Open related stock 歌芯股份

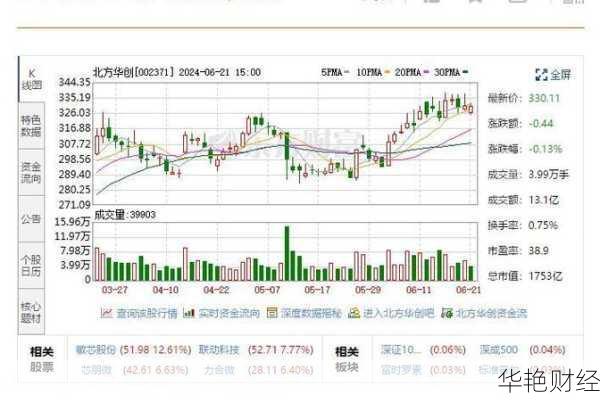coord(96,350)
